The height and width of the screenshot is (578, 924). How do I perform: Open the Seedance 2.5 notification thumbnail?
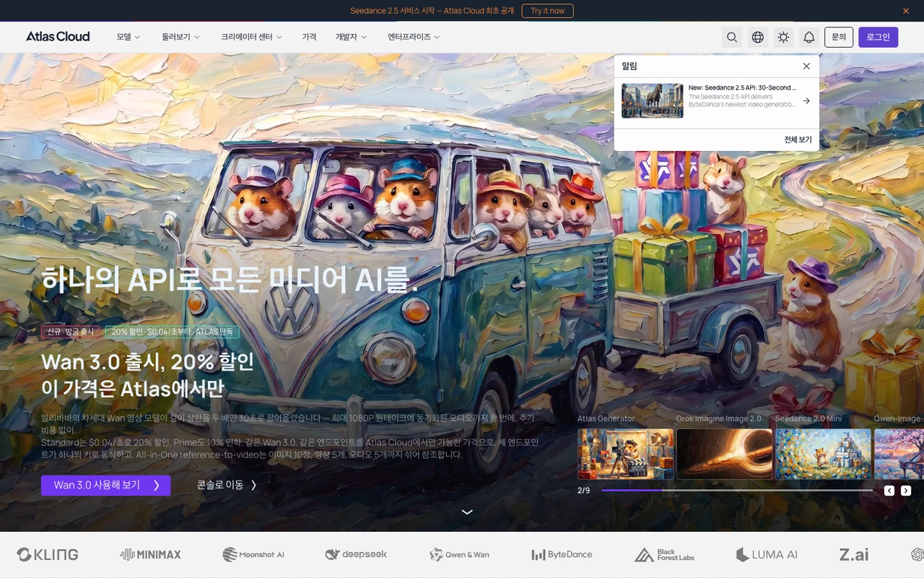(653, 101)
